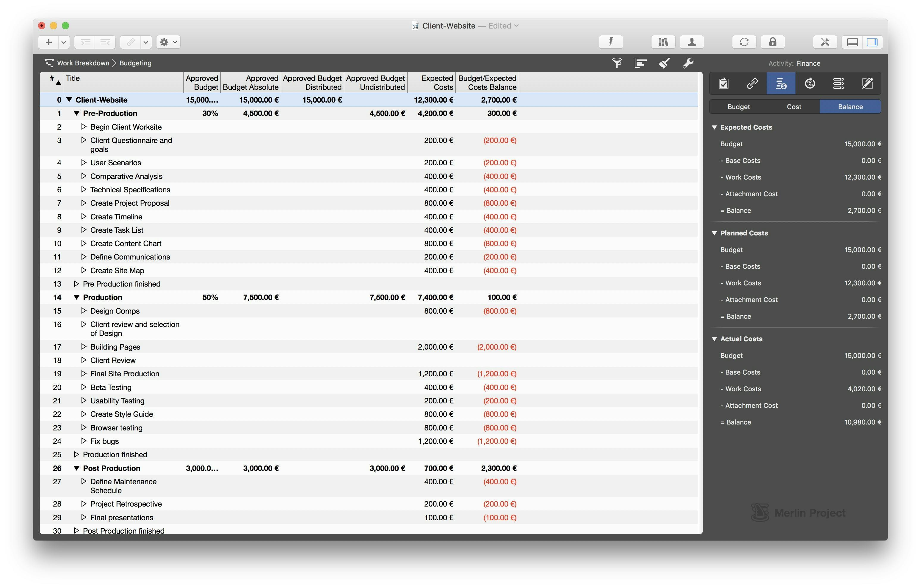Select the attachments paperclip inspector tab

pos(752,83)
